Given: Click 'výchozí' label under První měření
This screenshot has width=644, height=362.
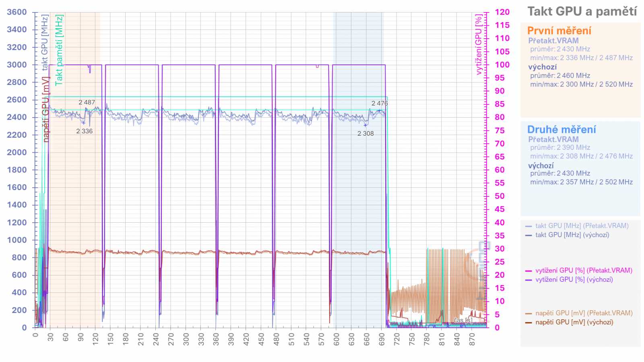Looking at the screenshot, I should click(542, 67).
